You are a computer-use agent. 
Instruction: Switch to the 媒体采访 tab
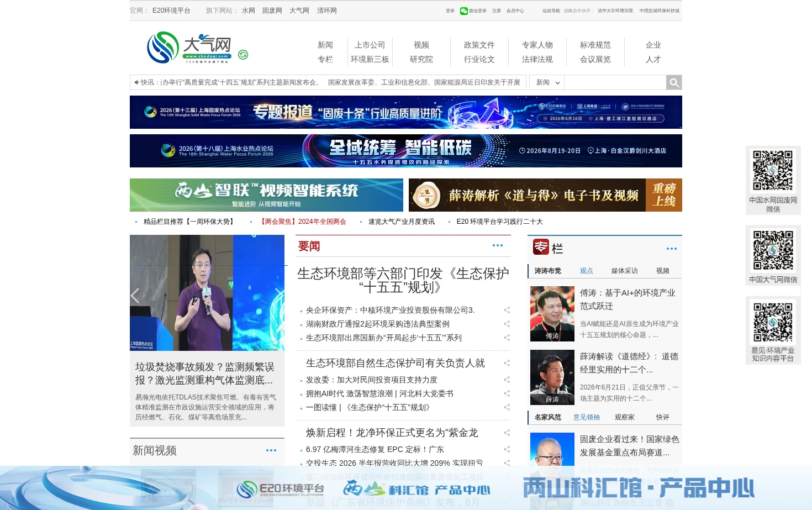point(625,271)
